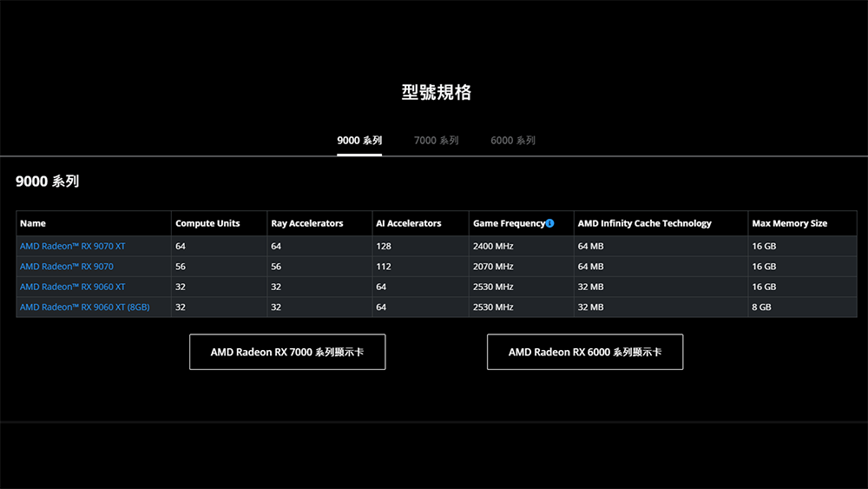Viewport: 868px width, 489px height.
Task: Select the Game Frequency header text
Action: pos(509,223)
